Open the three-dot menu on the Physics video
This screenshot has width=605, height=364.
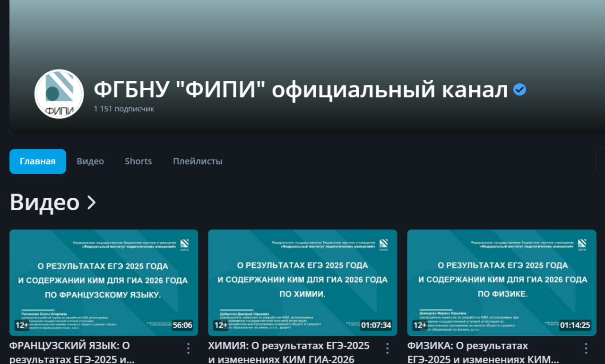587,348
